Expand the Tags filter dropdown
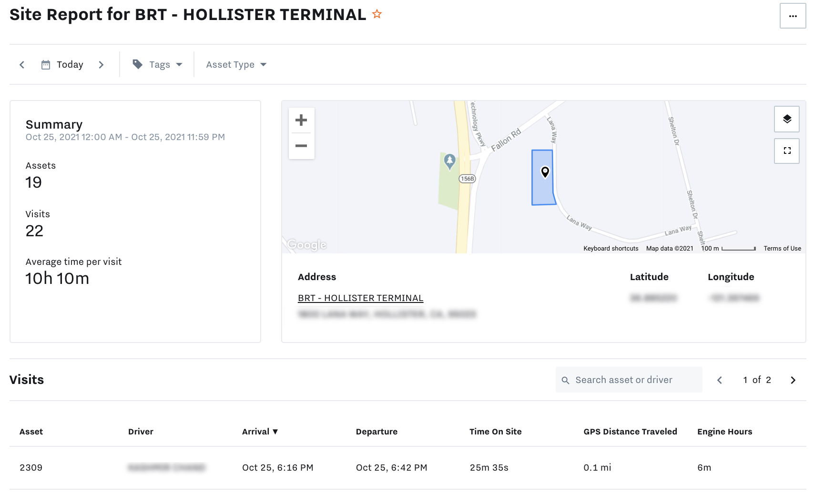 click(x=158, y=65)
